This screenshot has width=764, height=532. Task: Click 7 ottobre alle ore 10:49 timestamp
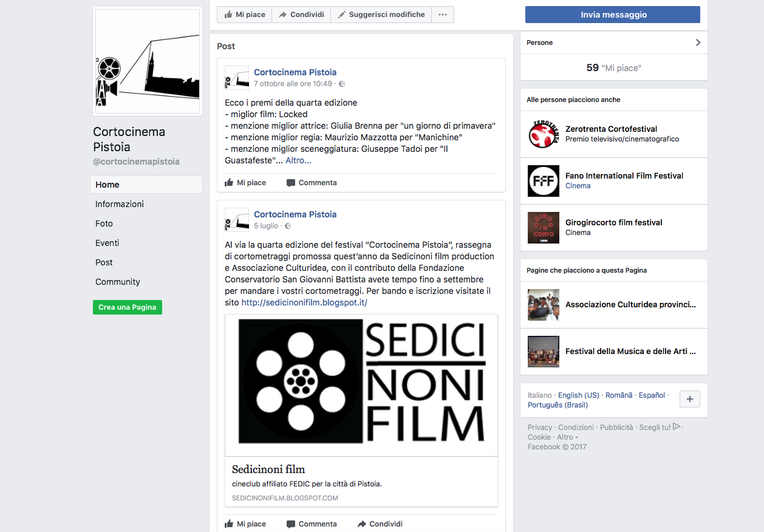[x=293, y=84]
